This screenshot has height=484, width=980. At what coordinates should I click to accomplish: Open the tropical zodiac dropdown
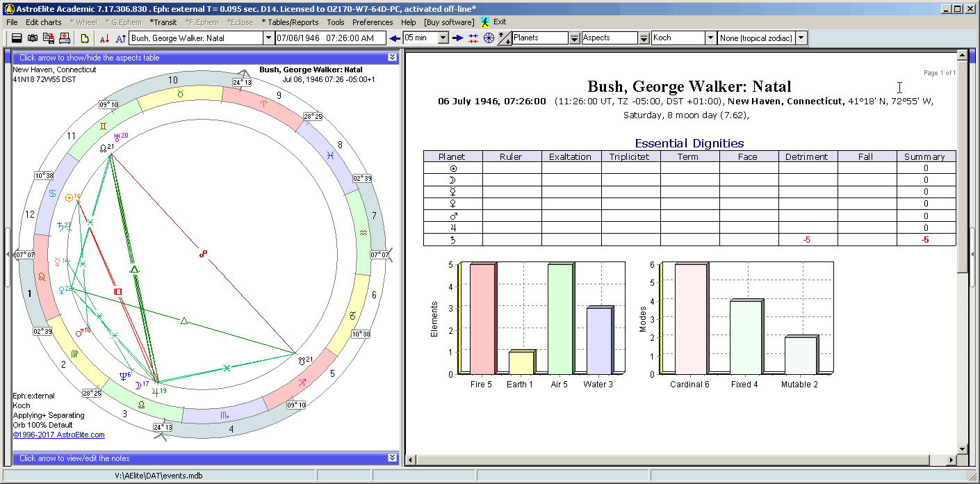[x=802, y=38]
